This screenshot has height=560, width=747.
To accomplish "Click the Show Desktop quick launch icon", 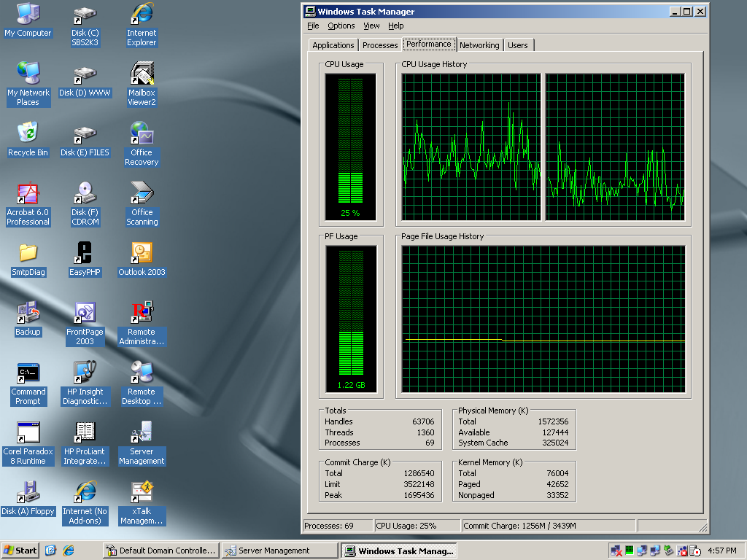I will [x=50, y=551].
